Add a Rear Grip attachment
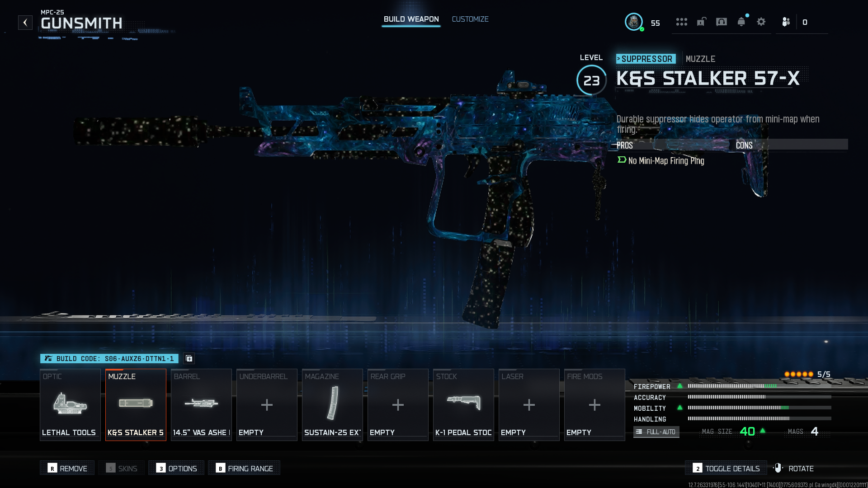The width and height of the screenshot is (868, 488). pyautogui.click(x=398, y=405)
